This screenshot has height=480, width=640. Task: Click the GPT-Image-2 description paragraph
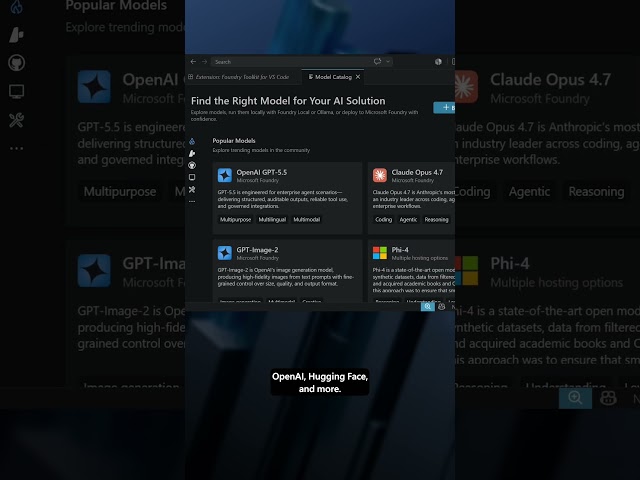click(x=286, y=277)
